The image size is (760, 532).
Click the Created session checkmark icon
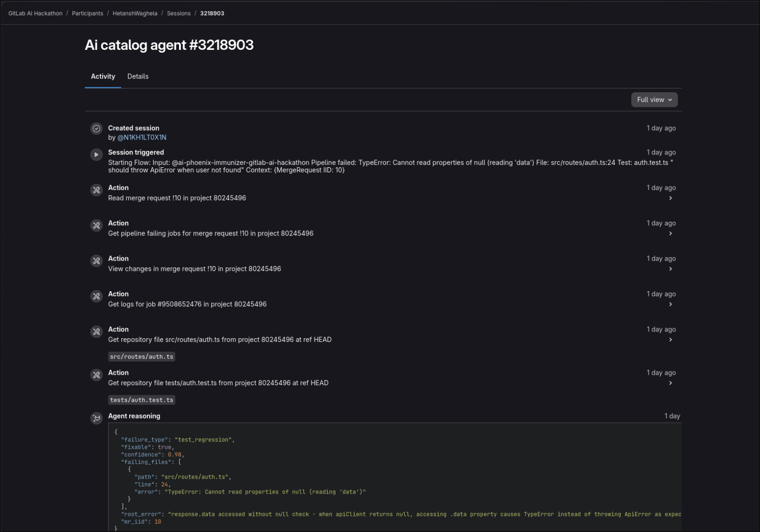tap(96, 128)
